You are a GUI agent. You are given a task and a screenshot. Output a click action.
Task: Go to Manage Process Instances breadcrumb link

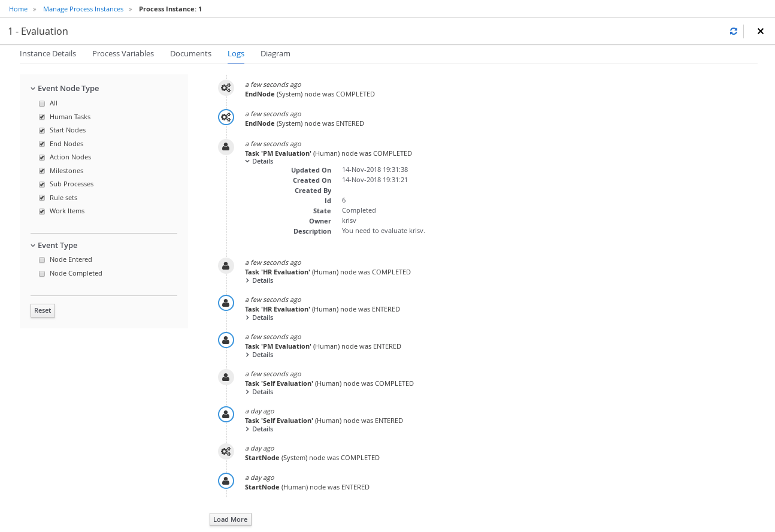click(x=83, y=9)
